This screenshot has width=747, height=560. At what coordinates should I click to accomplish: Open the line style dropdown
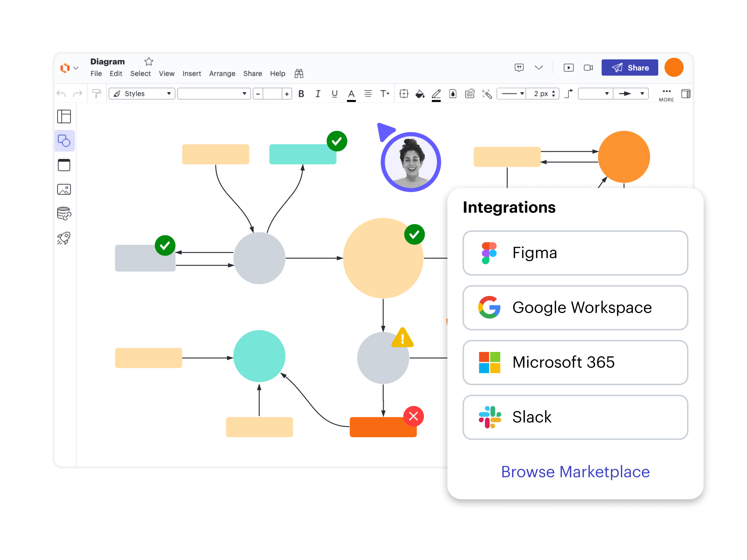click(512, 94)
